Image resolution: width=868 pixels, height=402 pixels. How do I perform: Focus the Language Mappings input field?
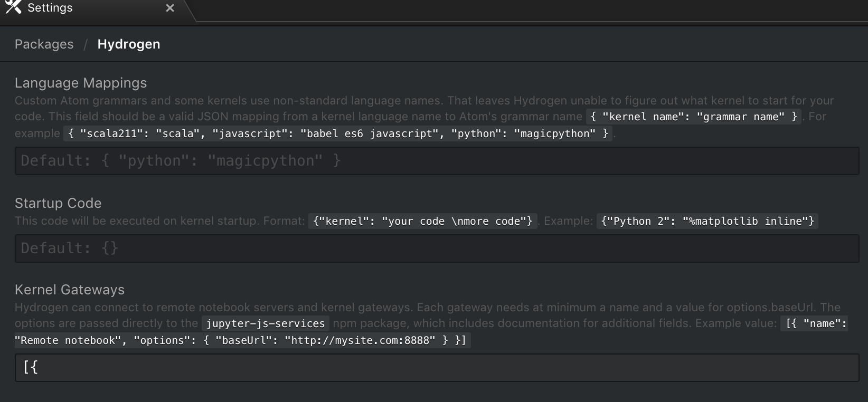pyautogui.click(x=437, y=161)
